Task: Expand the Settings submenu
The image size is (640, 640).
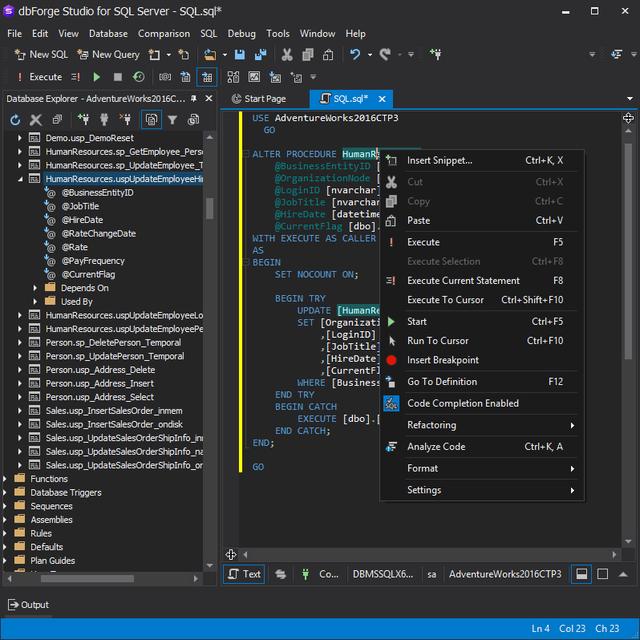Action: 482,490
